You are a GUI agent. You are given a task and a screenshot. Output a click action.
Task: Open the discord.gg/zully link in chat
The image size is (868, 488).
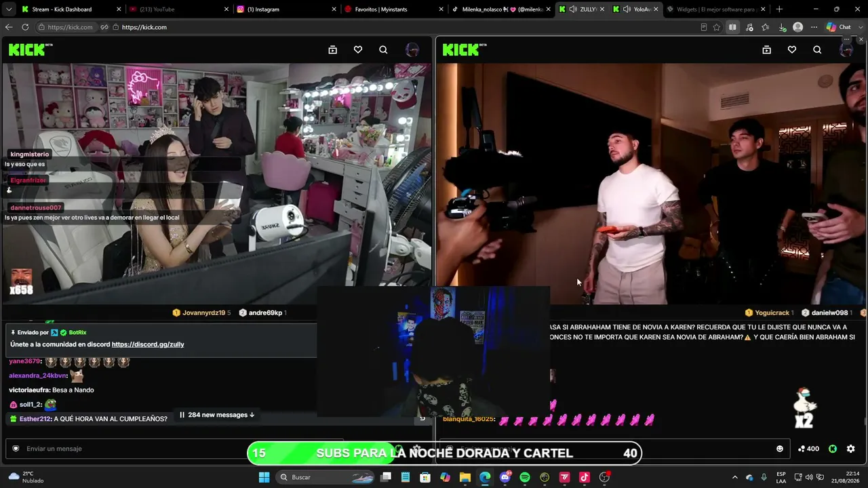148,344
